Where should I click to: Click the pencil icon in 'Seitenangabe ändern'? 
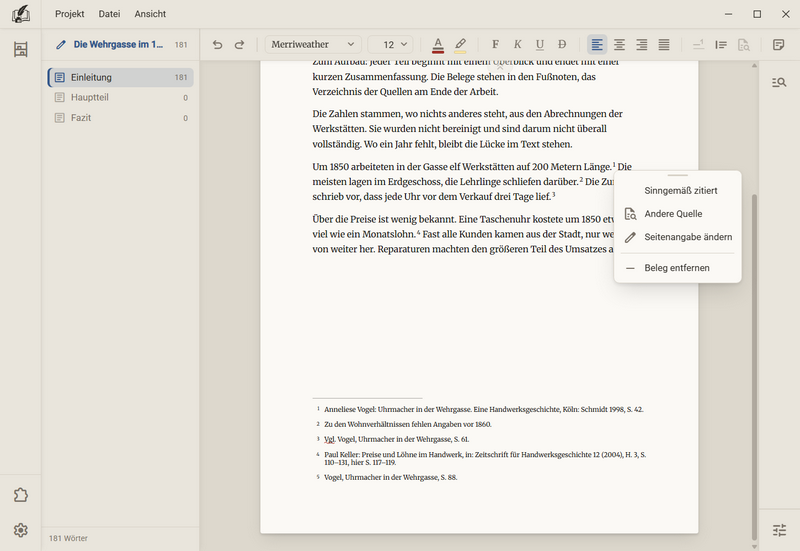click(x=631, y=237)
